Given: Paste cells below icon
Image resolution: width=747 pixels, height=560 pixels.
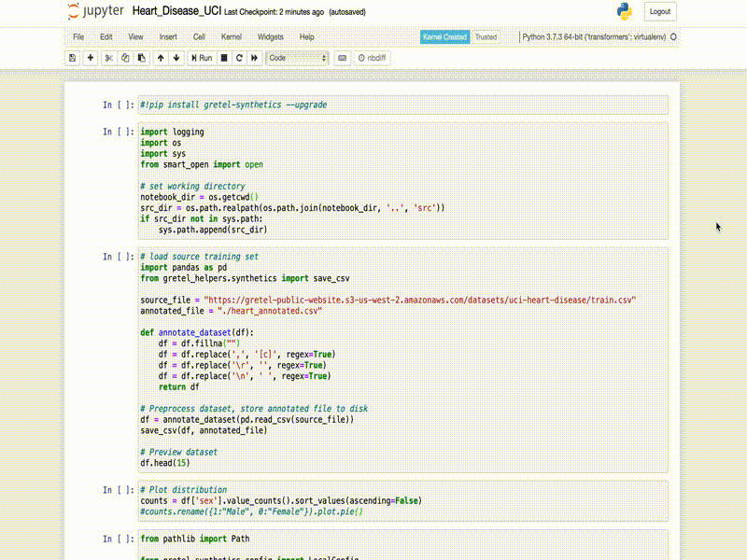Looking at the screenshot, I should [x=142, y=58].
